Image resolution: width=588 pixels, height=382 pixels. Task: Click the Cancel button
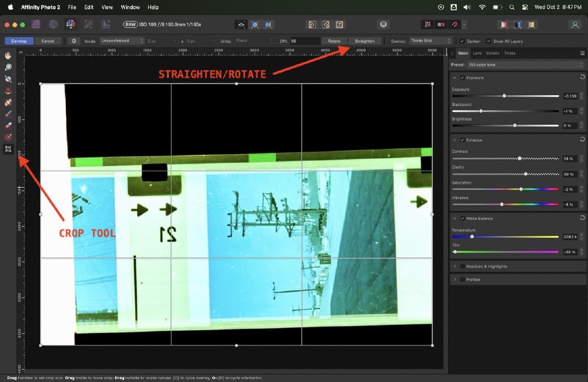(x=48, y=41)
